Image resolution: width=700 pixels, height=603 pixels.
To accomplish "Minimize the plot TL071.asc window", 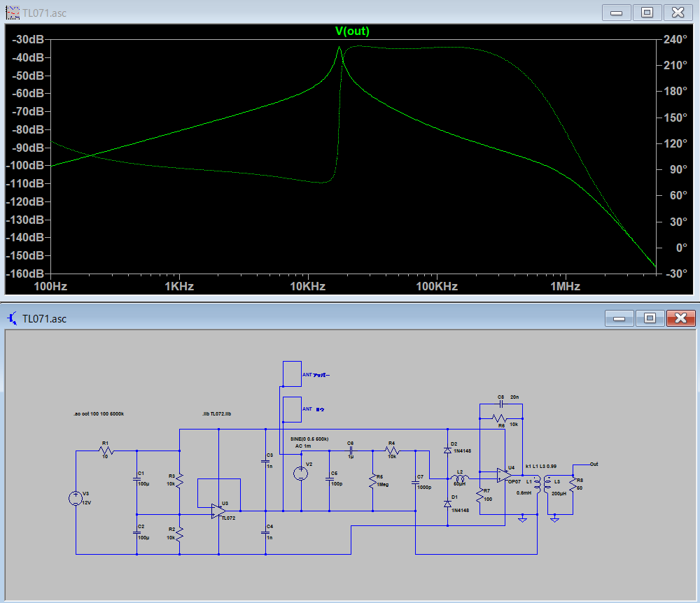I will pos(617,13).
